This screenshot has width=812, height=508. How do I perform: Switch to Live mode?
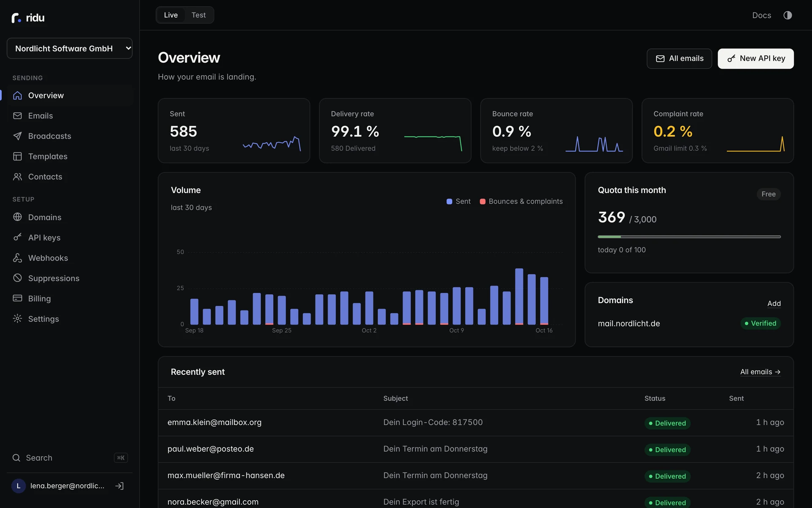171,15
